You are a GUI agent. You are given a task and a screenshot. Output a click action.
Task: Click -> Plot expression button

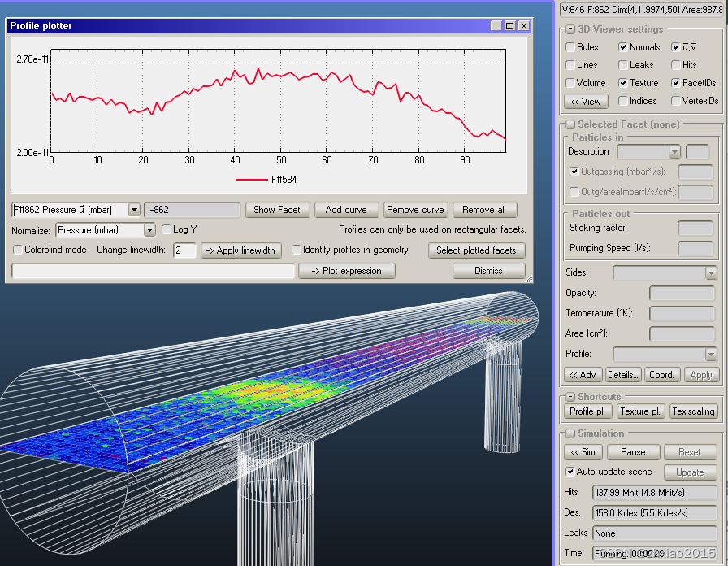tap(347, 271)
